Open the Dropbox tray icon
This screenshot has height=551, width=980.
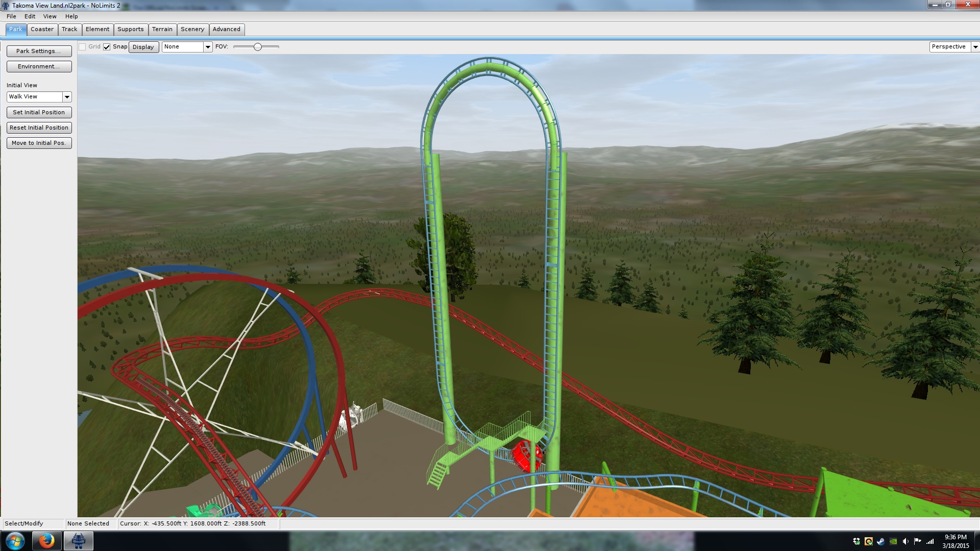856,541
